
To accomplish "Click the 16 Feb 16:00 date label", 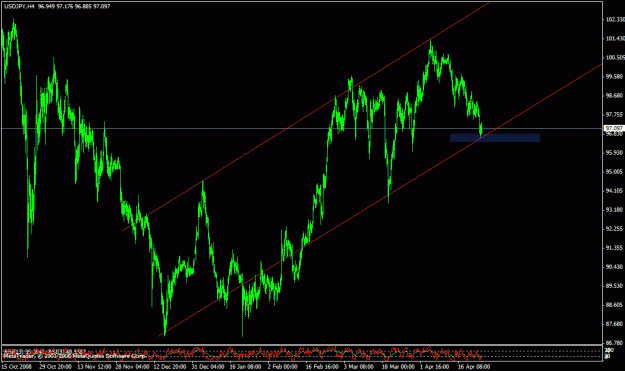I will click(322, 367).
